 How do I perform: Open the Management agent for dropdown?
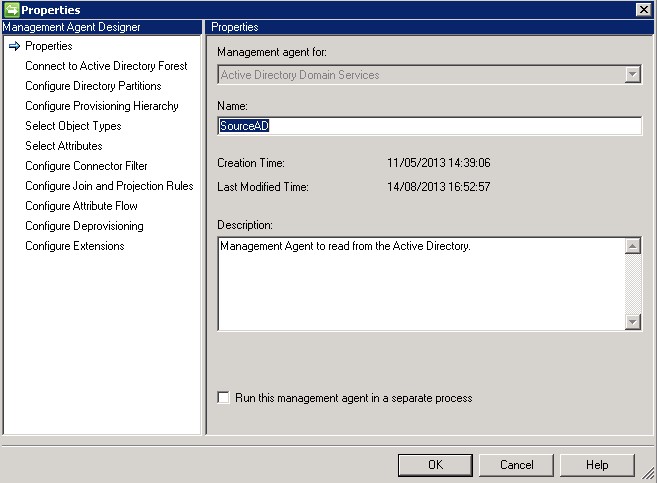632,75
